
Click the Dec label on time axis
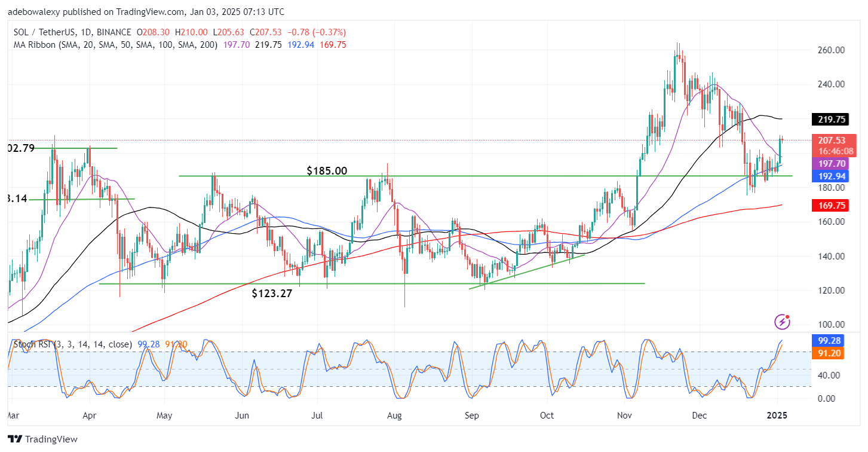700,414
